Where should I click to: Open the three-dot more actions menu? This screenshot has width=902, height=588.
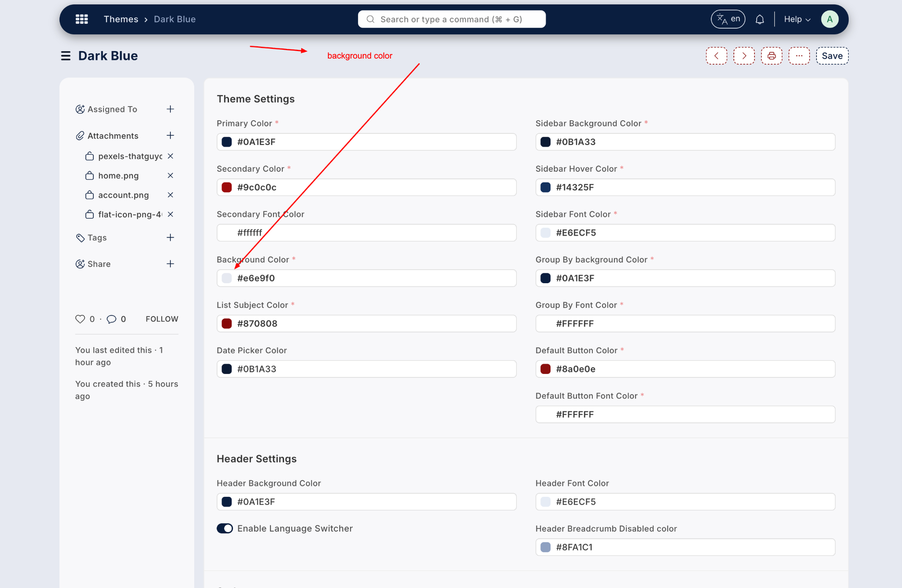coord(799,56)
